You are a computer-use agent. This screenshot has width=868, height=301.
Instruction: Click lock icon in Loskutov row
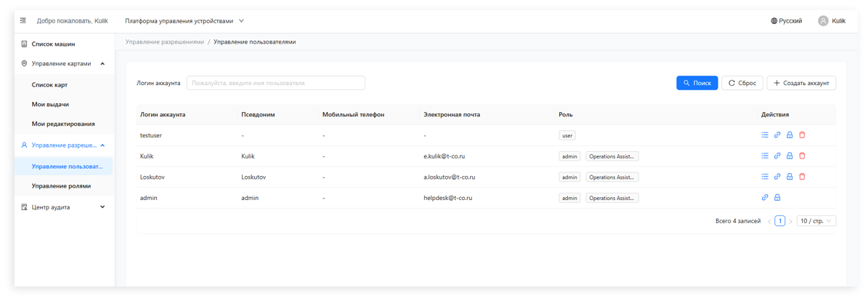pos(790,176)
